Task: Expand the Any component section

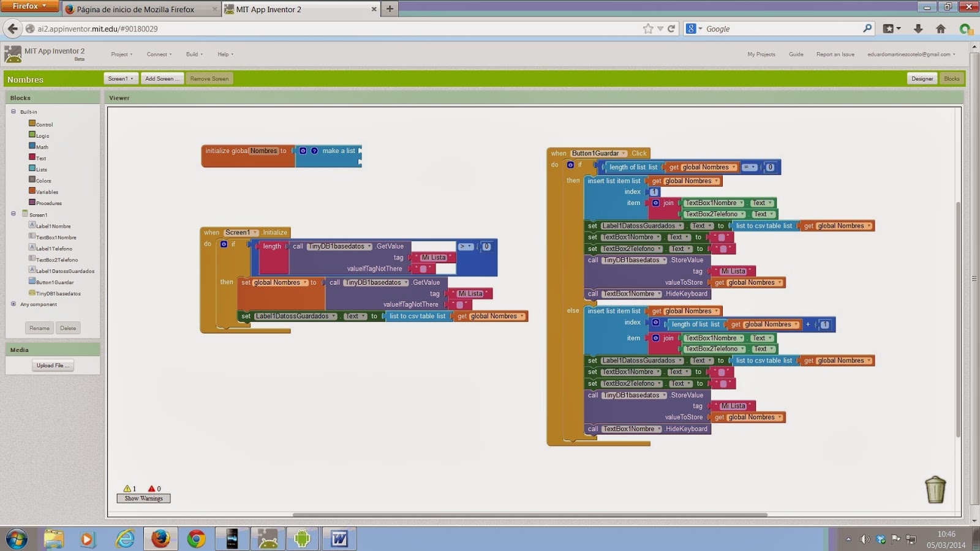Action: 13,304
